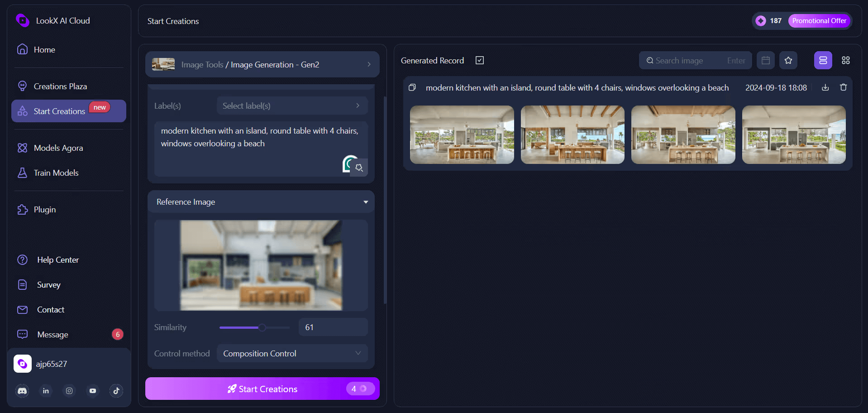Click the Similarity value field showing 61
868x413 pixels.
[x=333, y=327]
